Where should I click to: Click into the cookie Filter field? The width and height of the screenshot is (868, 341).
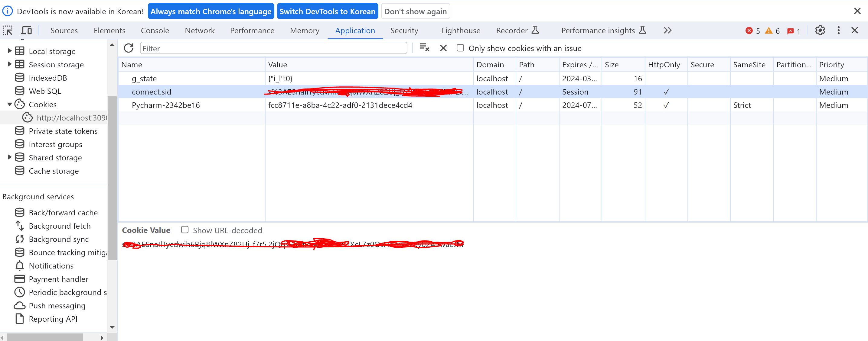273,48
